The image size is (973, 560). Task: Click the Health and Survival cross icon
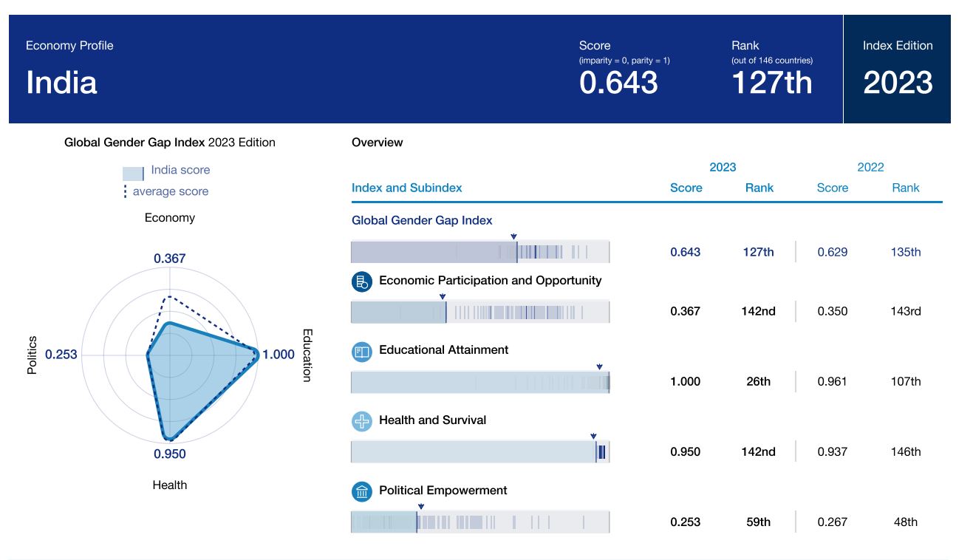pyautogui.click(x=361, y=422)
